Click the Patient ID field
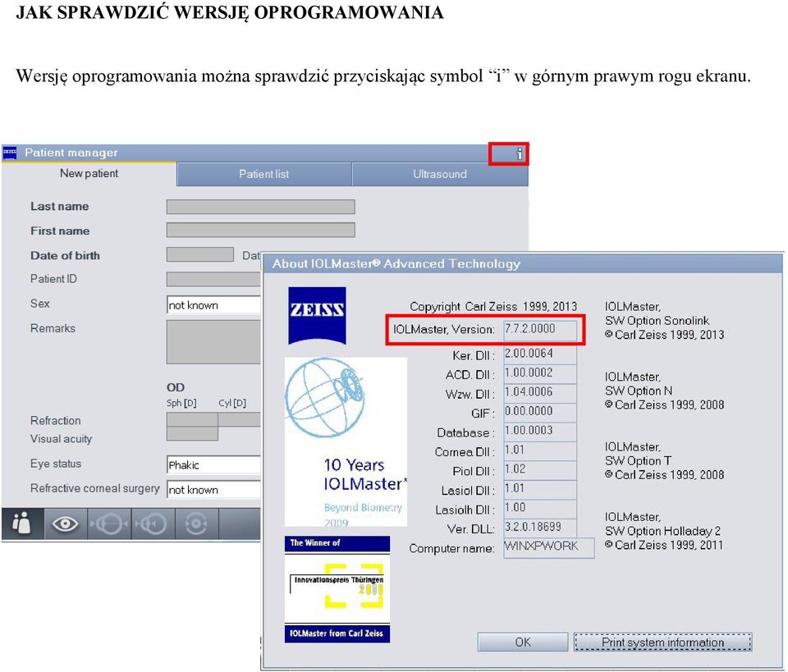Screen dimensions: 788x672 [214, 279]
